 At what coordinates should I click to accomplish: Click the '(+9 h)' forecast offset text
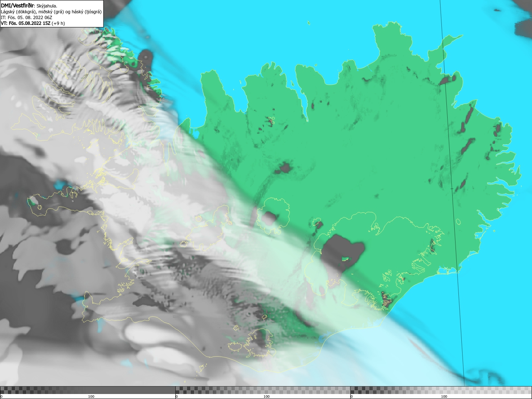tap(59, 23)
